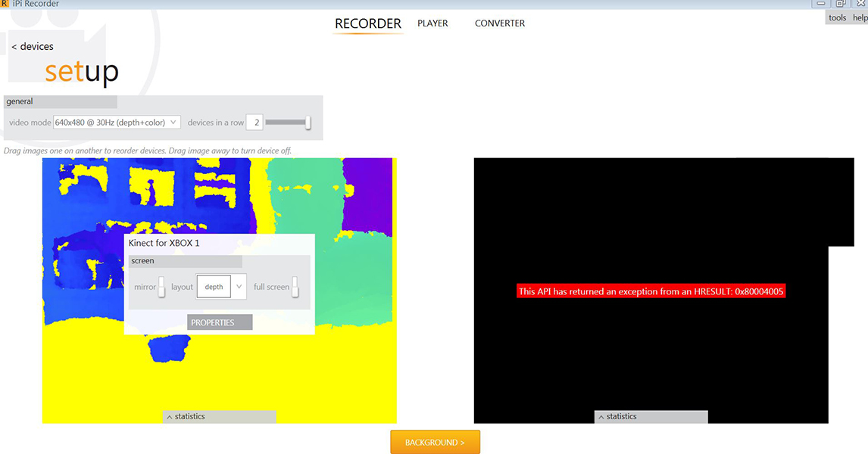Restore the iPi Recorder window
The height and width of the screenshot is (454, 868).
tap(840, 3)
